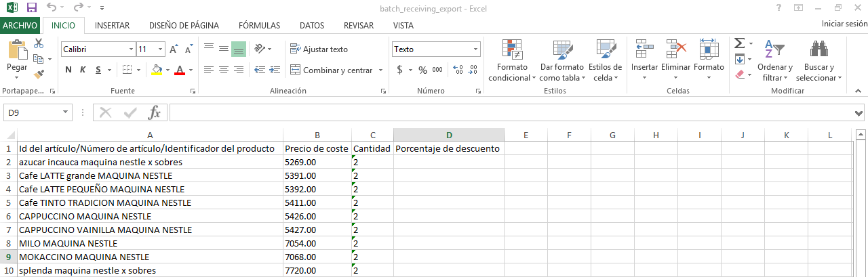Open Ordenar y filtrar menu
Image resolution: width=868 pixels, height=277 pixels.
[775, 60]
